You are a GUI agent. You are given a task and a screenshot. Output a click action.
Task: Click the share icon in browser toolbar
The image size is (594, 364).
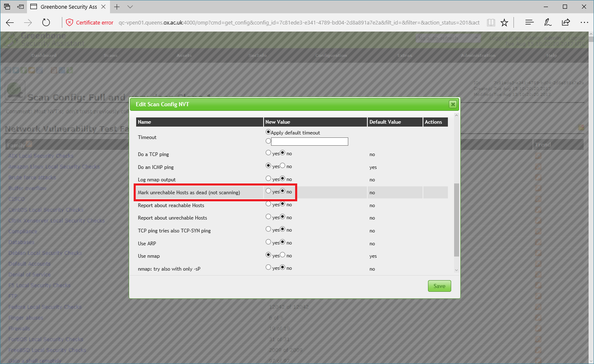click(566, 22)
